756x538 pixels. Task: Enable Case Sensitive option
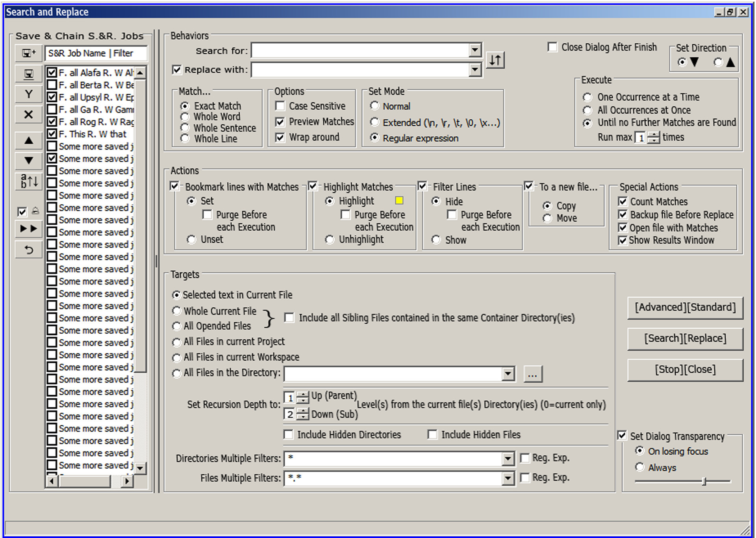pyautogui.click(x=280, y=106)
